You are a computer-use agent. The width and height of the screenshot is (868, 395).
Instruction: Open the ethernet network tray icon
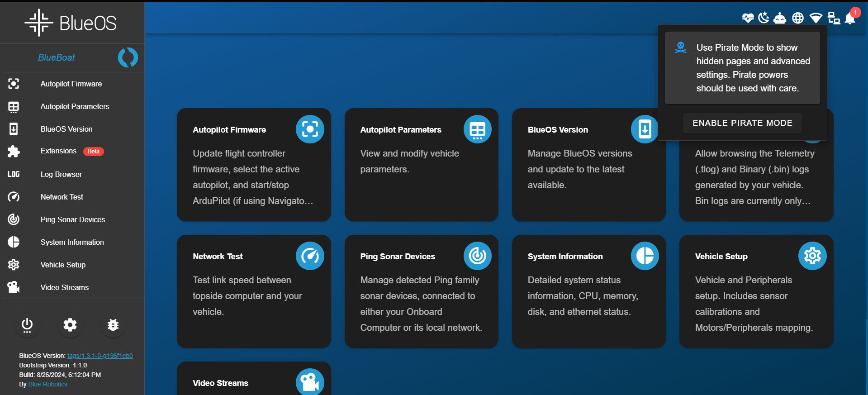click(x=834, y=18)
